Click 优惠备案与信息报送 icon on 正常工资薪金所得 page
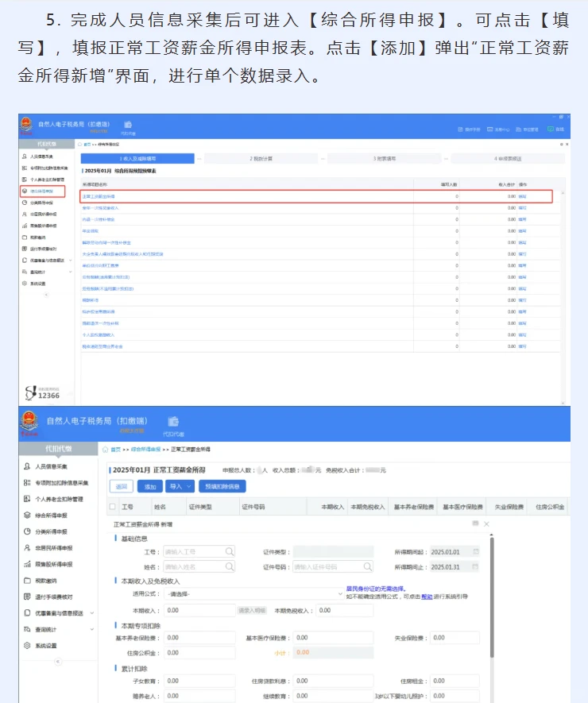This screenshot has height=703, width=588. pos(27,613)
